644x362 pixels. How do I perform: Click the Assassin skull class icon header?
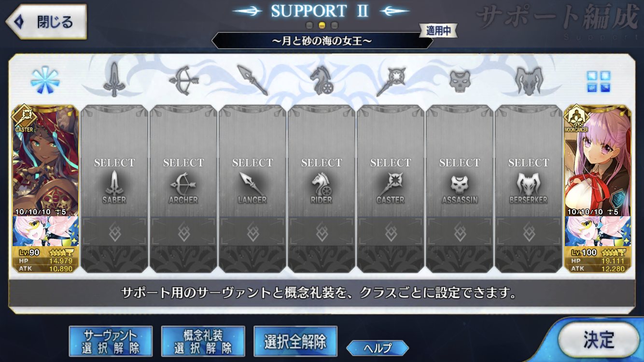(x=460, y=81)
